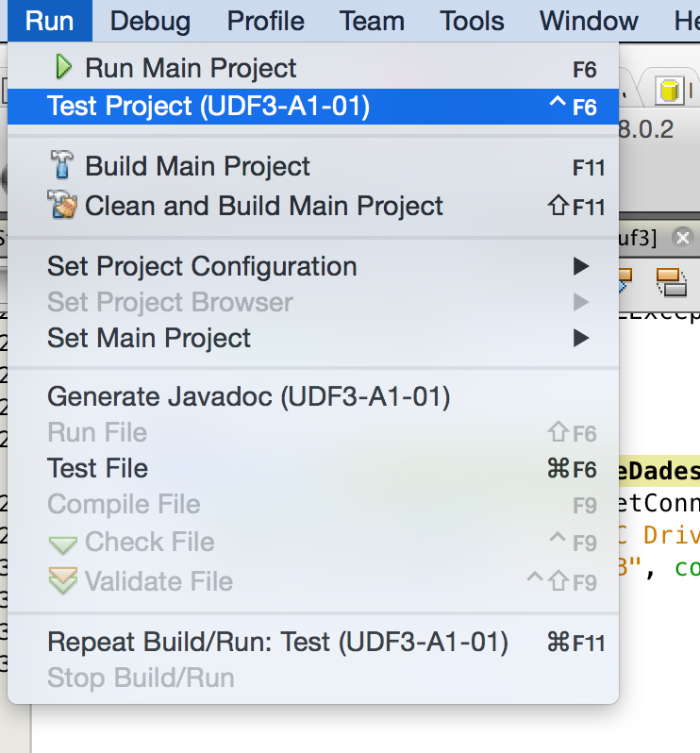
Task: Click the green Run Main Project arrow icon
Action: click(63, 67)
